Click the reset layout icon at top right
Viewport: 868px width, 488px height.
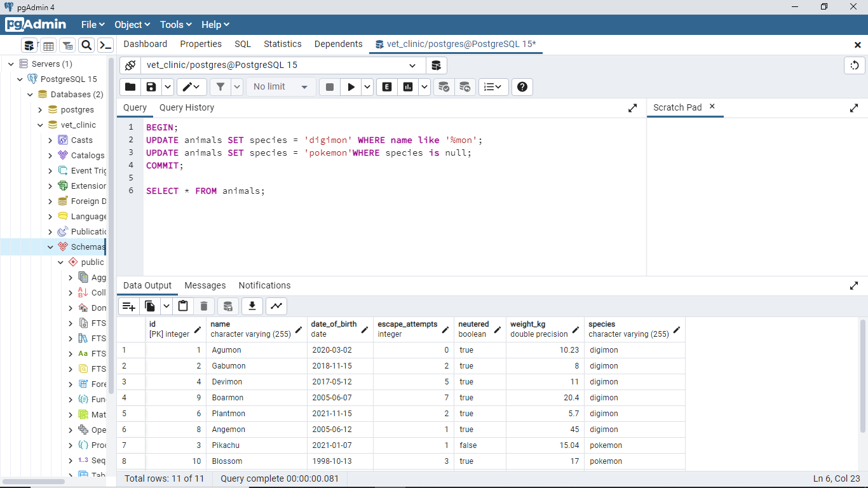(x=855, y=65)
